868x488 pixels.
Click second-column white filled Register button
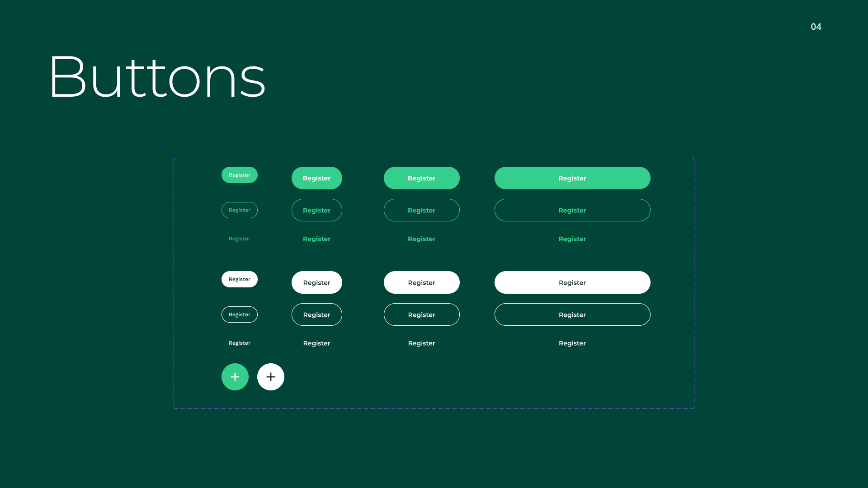[317, 282]
